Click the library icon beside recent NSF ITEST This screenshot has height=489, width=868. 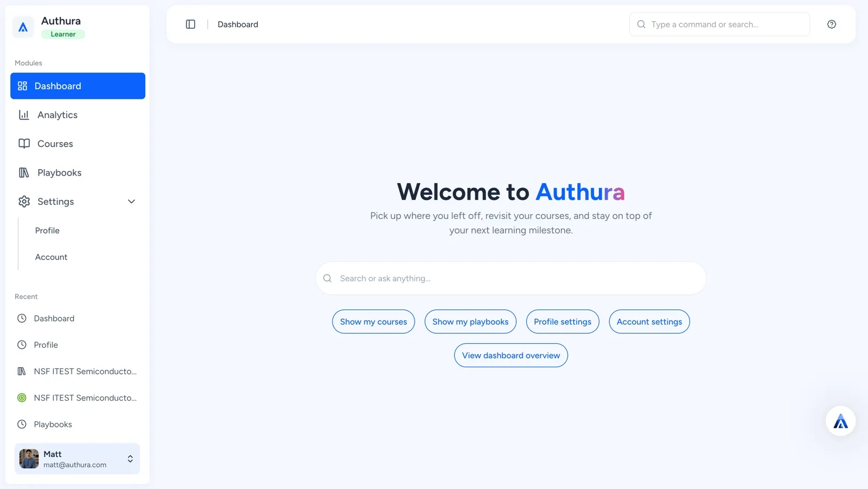pyautogui.click(x=22, y=371)
